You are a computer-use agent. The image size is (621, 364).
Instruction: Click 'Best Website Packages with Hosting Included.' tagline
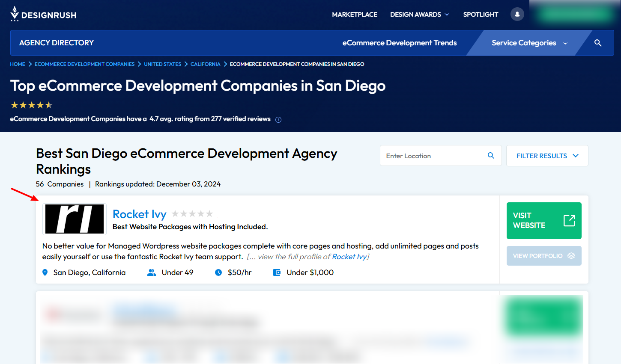coord(190,227)
